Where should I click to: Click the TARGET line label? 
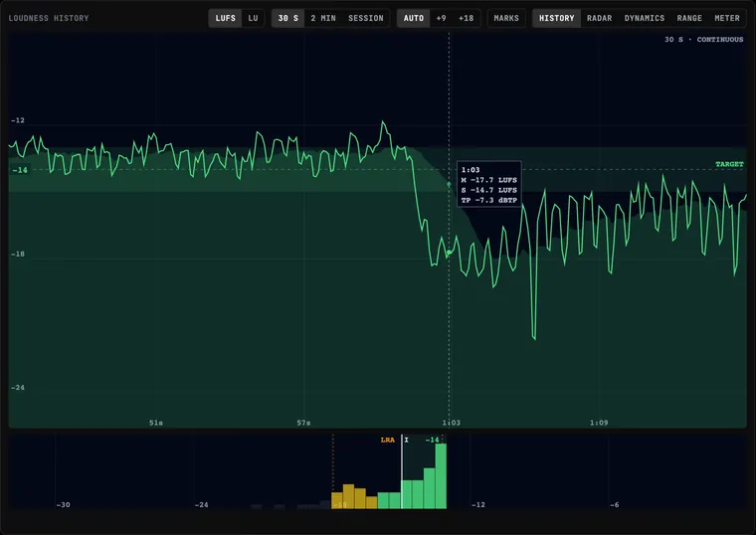click(729, 164)
